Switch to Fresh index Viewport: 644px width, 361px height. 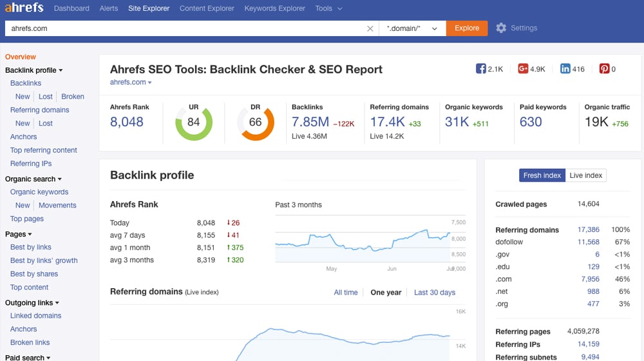click(542, 175)
